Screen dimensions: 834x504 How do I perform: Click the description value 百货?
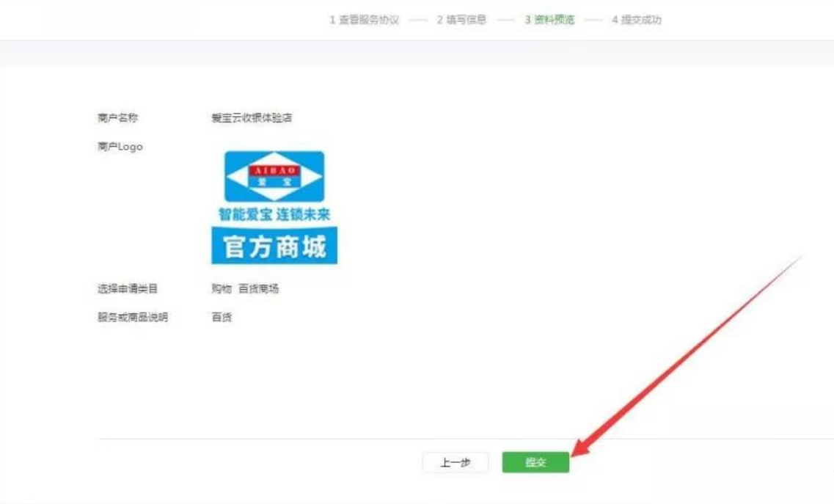click(x=222, y=317)
